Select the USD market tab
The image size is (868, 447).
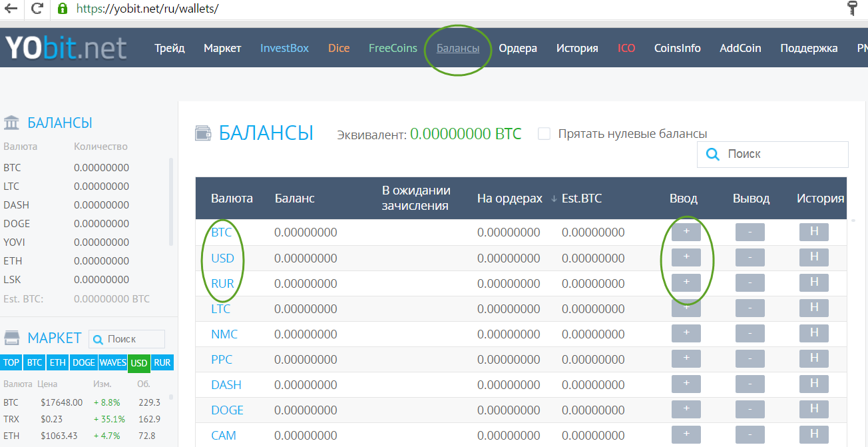click(138, 363)
